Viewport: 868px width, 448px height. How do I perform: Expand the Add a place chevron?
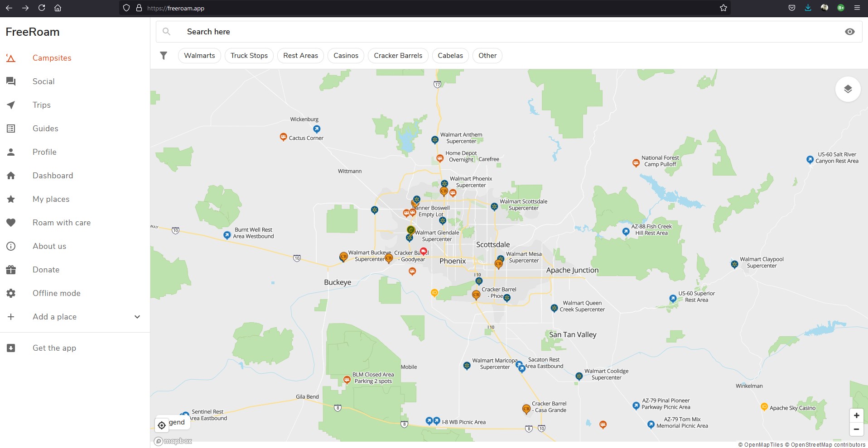137,317
